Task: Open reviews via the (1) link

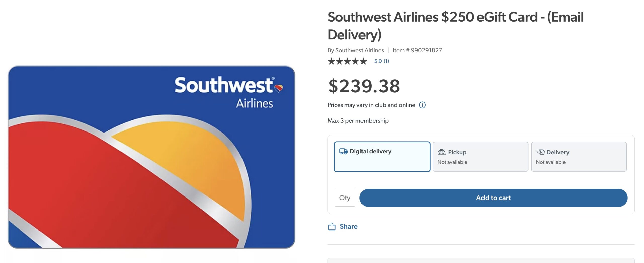Action: coord(386,61)
